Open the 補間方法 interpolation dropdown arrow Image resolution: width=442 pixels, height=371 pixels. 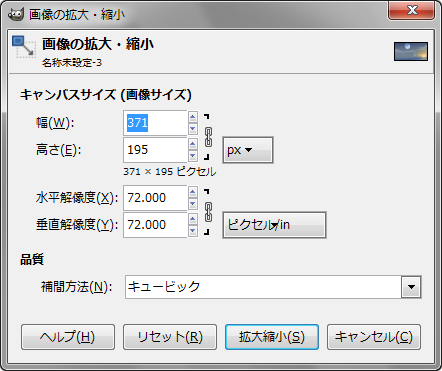coord(411,287)
